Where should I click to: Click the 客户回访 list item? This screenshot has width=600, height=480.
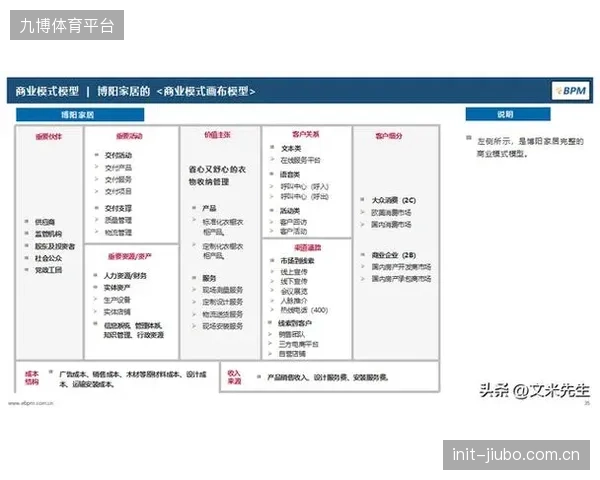coord(293,222)
